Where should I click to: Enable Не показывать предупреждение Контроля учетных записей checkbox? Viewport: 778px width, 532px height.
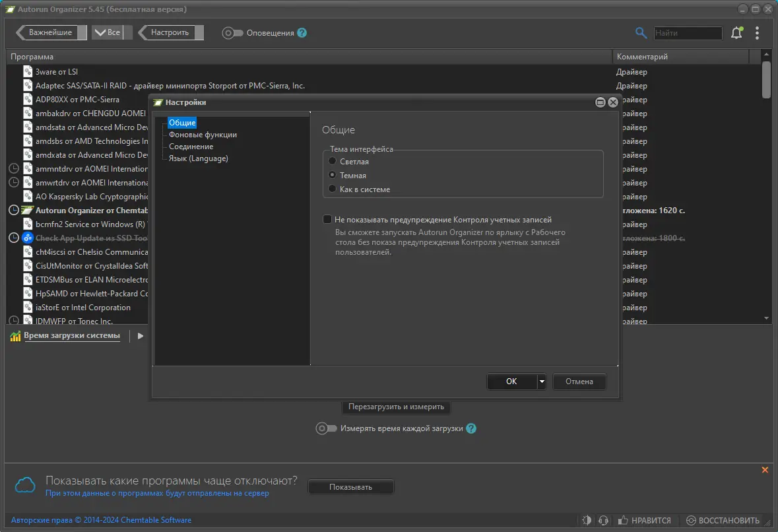(327, 219)
